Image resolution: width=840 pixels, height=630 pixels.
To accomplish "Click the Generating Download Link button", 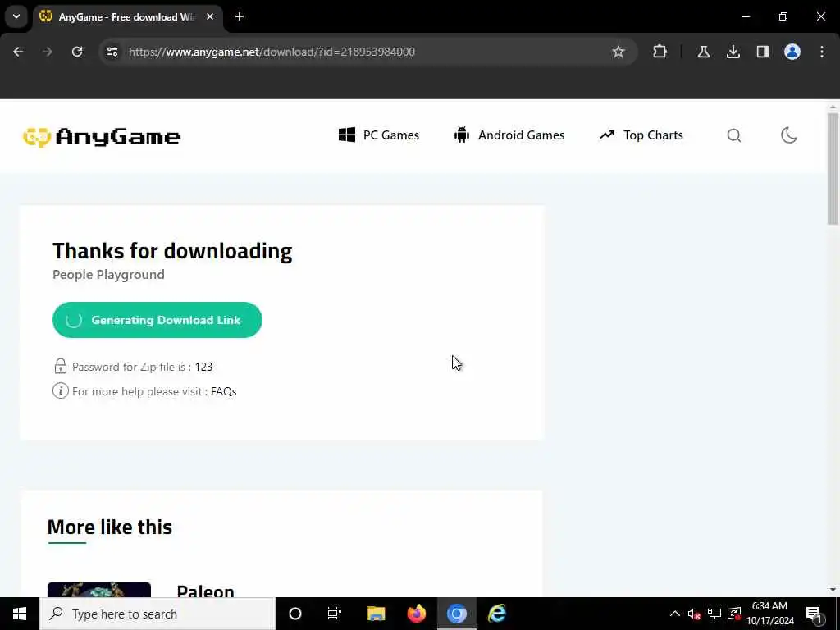I will (157, 320).
